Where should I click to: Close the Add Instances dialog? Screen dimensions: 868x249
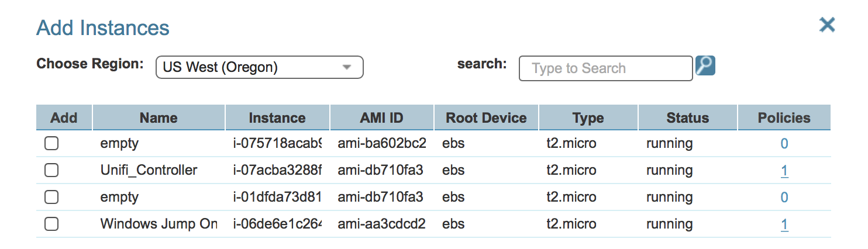pos(826,25)
